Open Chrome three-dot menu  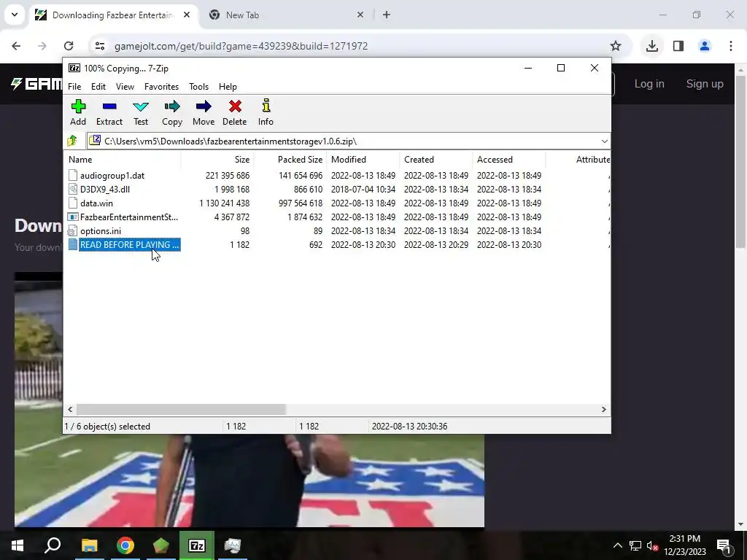coord(731,46)
